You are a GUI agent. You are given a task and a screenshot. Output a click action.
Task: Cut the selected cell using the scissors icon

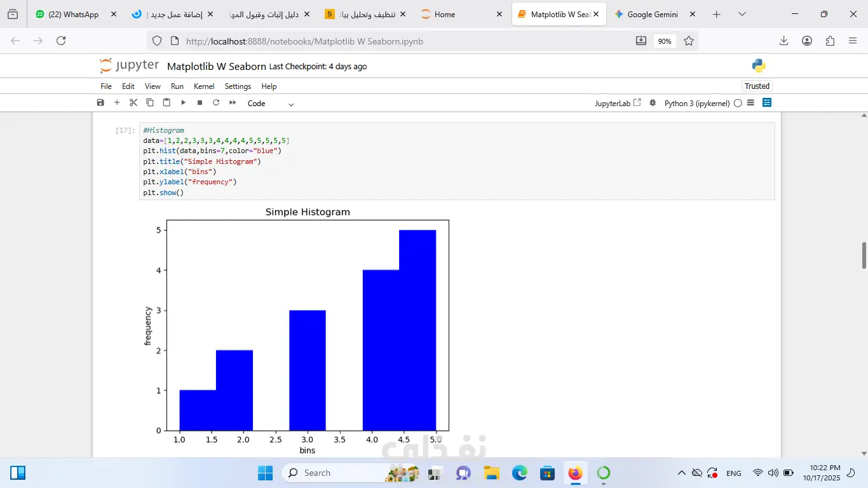point(133,103)
